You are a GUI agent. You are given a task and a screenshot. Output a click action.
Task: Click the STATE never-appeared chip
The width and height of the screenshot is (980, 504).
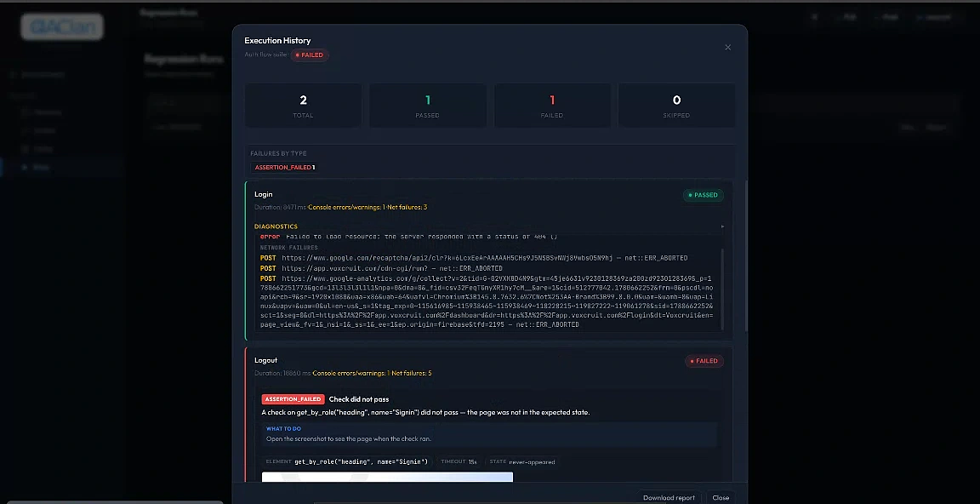(x=521, y=462)
